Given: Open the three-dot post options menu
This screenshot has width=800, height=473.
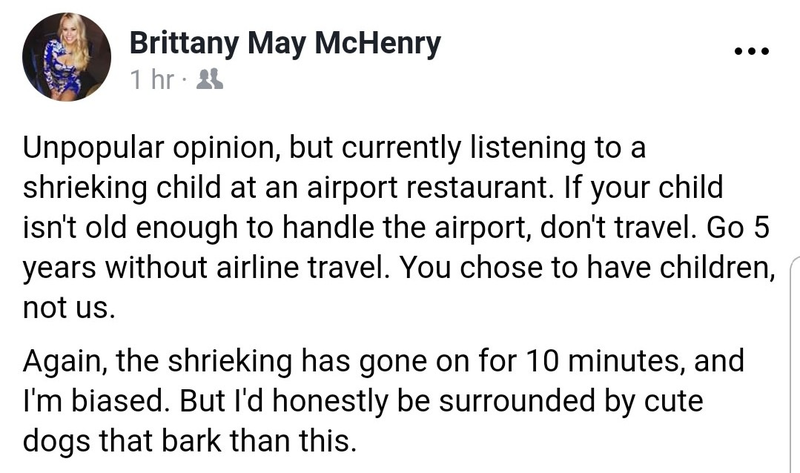Looking at the screenshot, I should (752, 51).
